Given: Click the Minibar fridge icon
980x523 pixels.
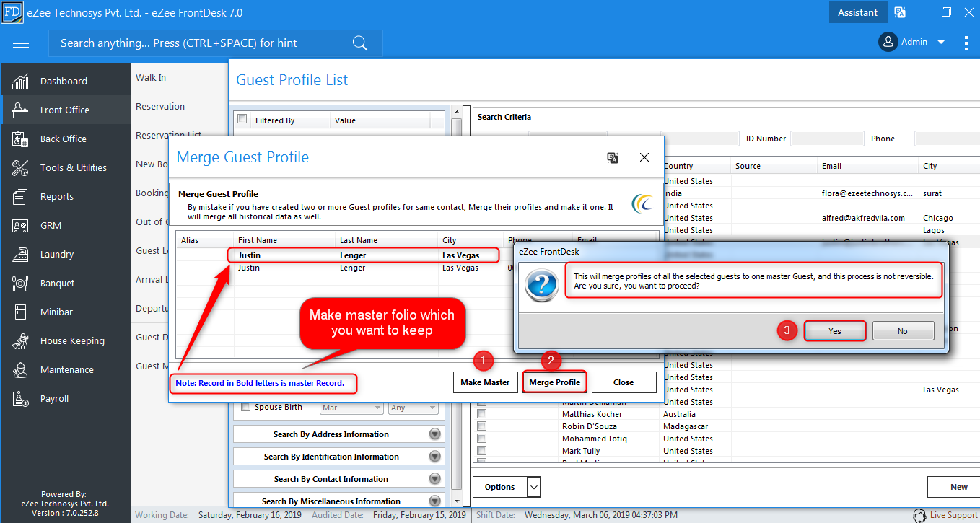Looking at the screenshot, I should tap(20, 312).
